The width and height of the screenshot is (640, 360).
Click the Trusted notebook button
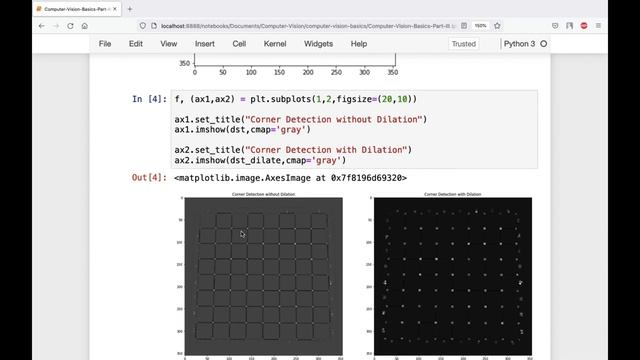coord(464,44)
